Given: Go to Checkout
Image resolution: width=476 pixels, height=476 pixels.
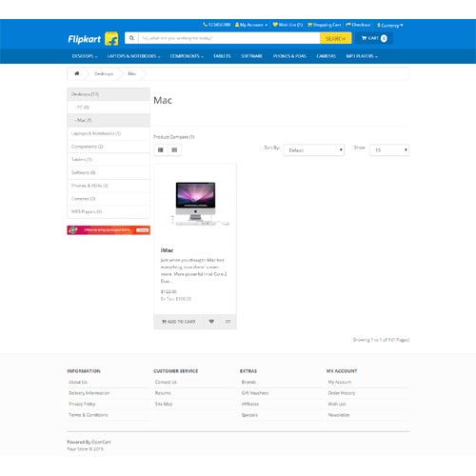Looking at the screenshot, I should [358, 25].
